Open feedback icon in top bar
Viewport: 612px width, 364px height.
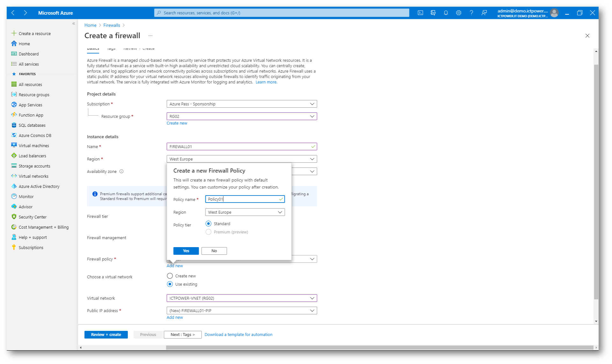[484, 13]
